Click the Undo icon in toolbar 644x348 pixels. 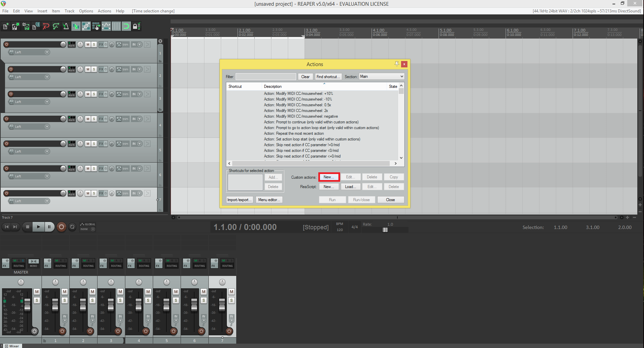tap(46, 26)
